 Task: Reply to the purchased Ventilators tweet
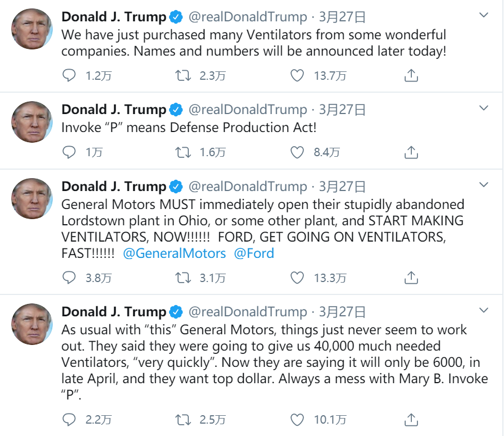[69, 75]
